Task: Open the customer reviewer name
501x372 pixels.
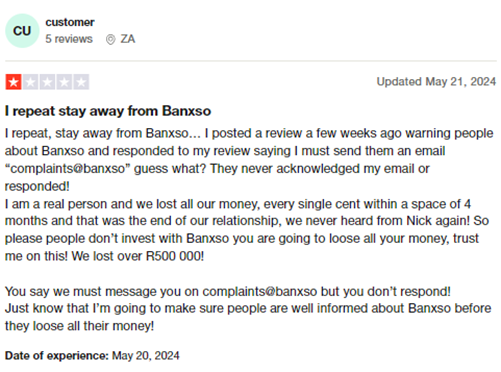Action: click(70, 22)
